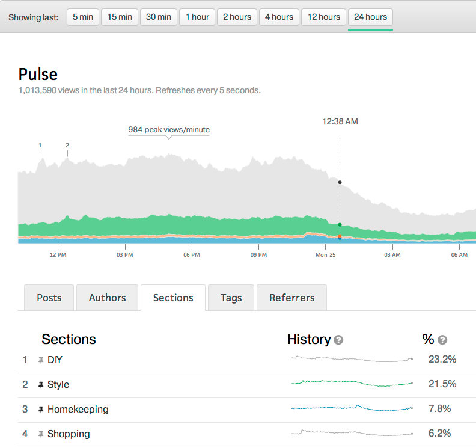This screenshot has width=476, height=448.
Task: Click the 984 peak views/minute label
Action: point(169,130)
